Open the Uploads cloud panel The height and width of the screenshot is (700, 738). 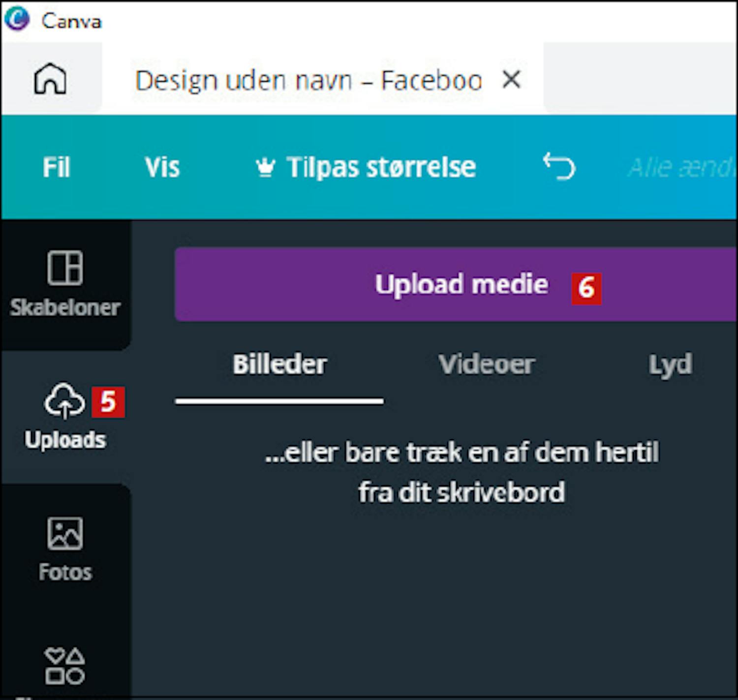tap(65, 416)
